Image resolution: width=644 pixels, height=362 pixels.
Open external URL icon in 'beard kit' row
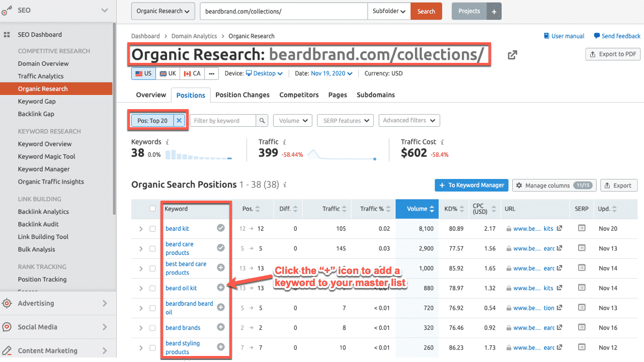[559, 228]
